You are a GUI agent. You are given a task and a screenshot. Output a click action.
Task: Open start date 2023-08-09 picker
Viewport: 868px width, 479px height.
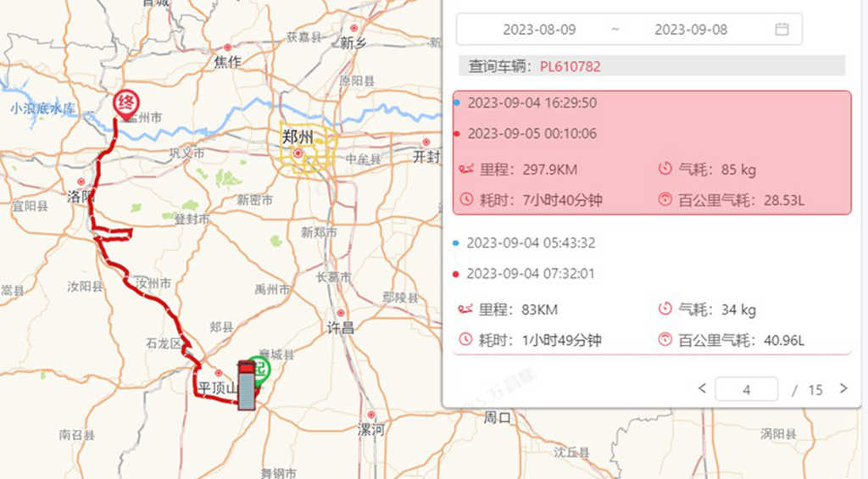click(539, 30)
